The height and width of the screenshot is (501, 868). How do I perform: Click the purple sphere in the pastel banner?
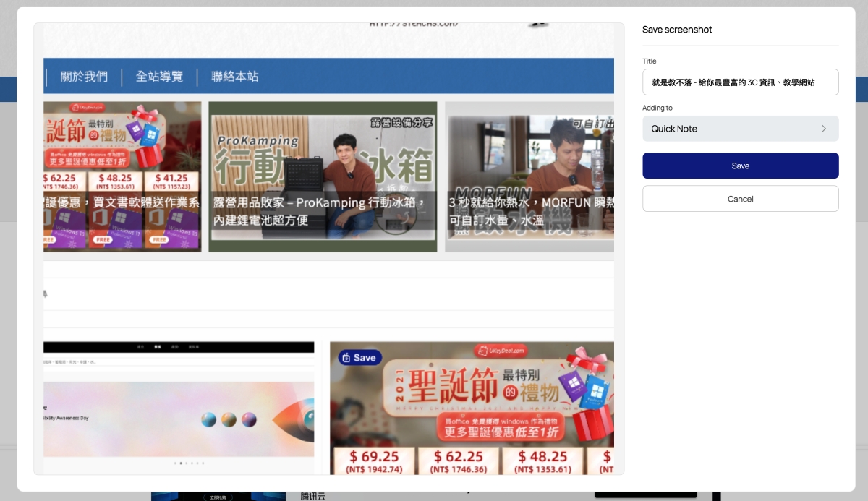250,419
